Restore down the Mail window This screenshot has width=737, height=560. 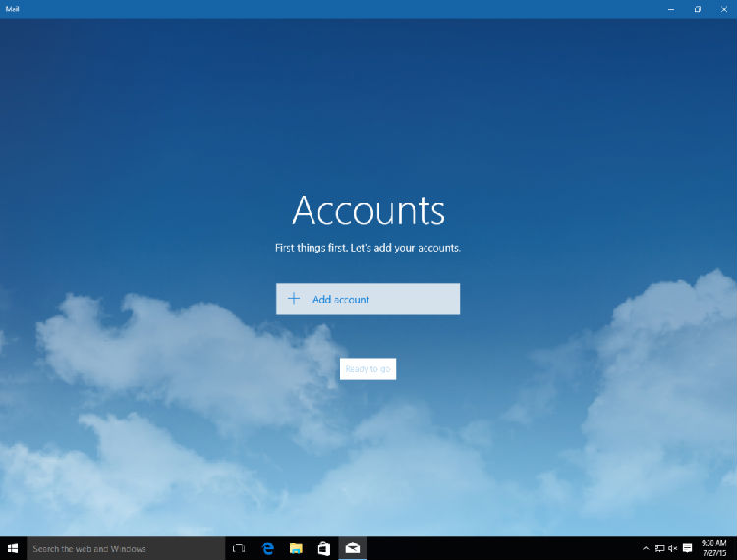697,9
